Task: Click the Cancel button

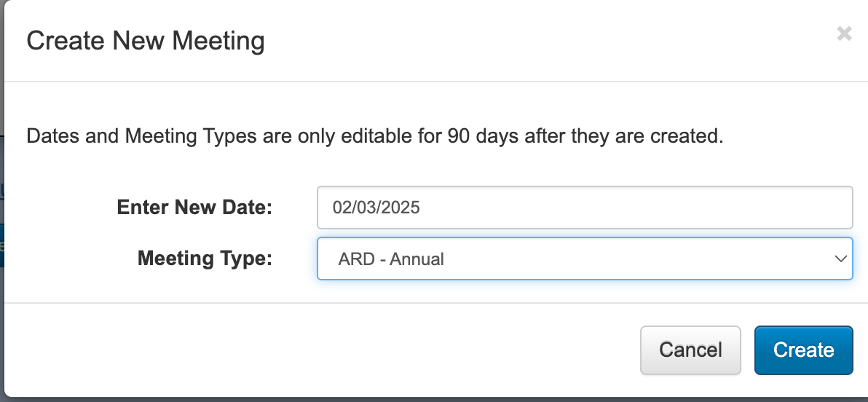Action: [690, 350]
